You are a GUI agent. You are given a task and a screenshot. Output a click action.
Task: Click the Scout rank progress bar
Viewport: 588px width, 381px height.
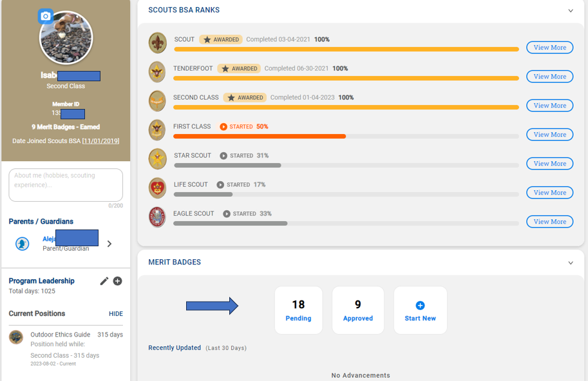(x=346, y=49)
